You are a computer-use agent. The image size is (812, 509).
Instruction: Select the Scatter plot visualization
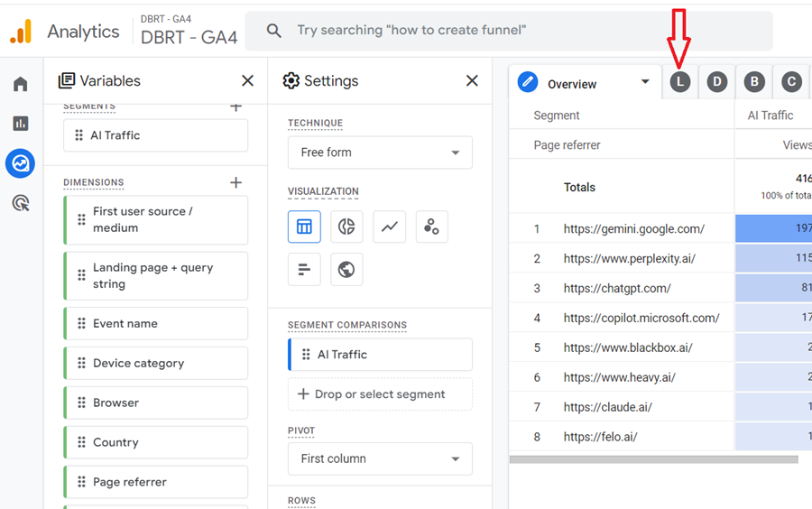[431, 227]
